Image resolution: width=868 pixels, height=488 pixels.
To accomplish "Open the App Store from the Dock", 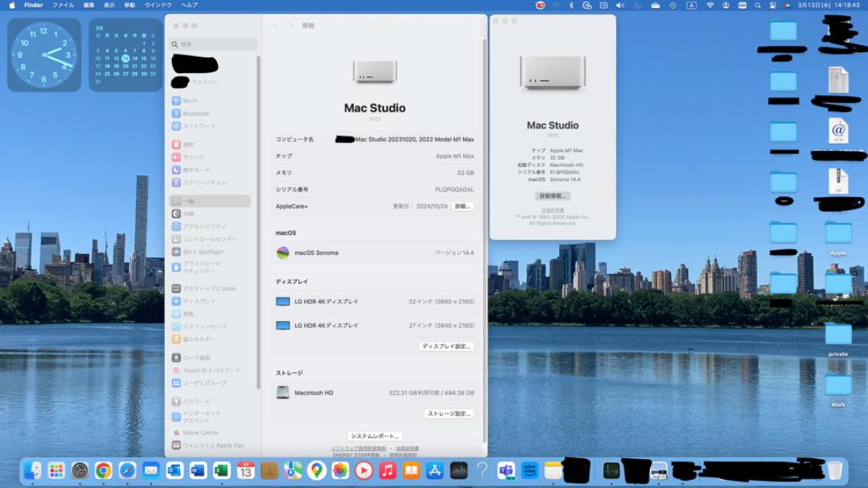I will tap(435, 471).
